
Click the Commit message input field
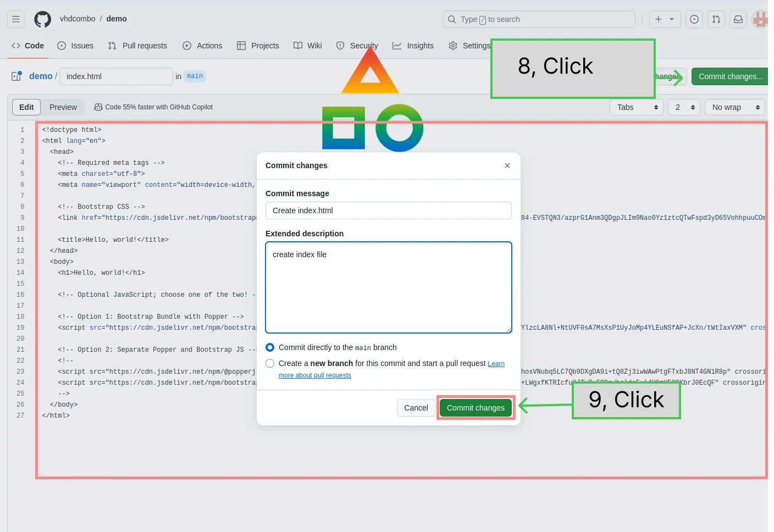(x=389, y=210)
